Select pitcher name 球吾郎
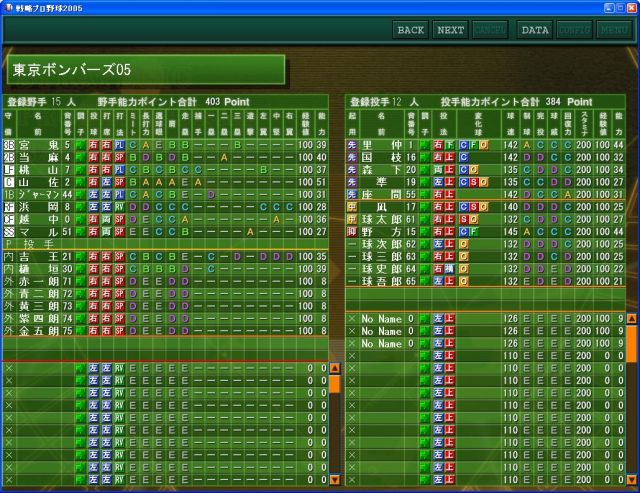 pyautogui.click(x=382, y=282)
